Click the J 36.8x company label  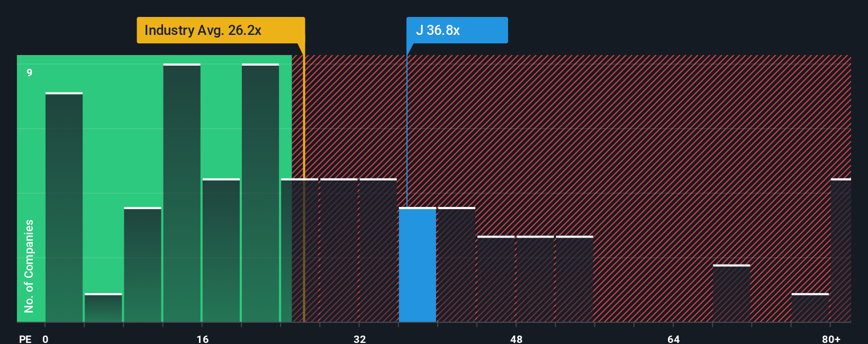pyautogui.click(x=457, y=30)
